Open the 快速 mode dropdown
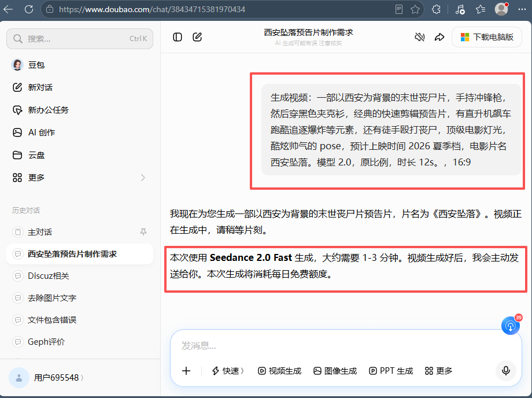532x398 pixels. 228,371
